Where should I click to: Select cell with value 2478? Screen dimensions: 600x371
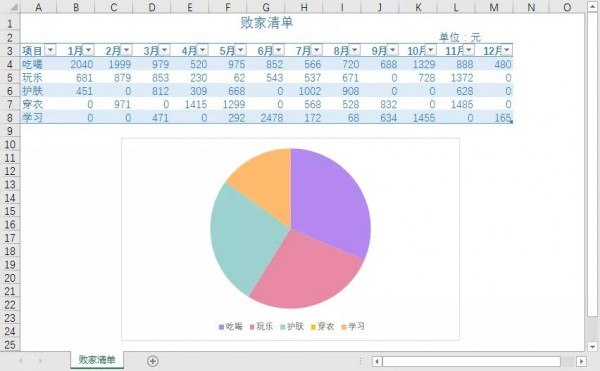(266, 117)
